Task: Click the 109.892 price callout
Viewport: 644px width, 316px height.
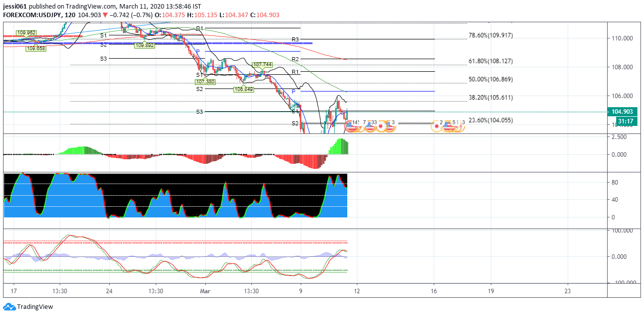Action: click(x=144, y=45)
